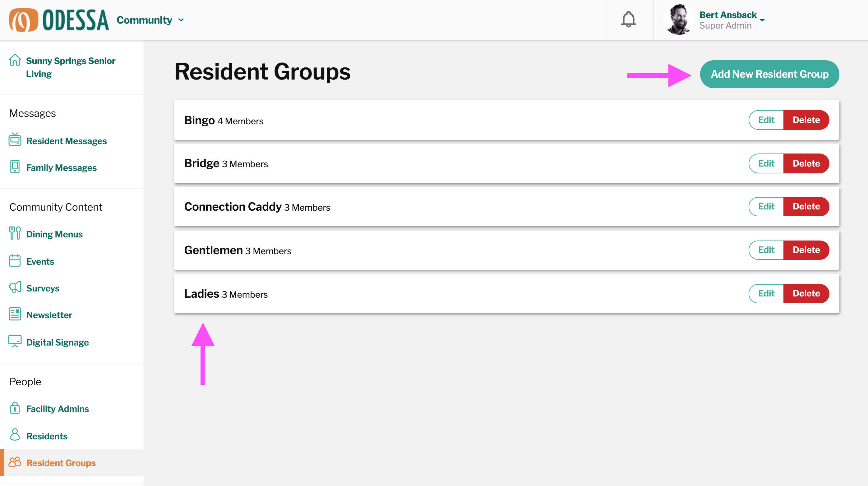Delete the Connection Caddy group
The height and width of the screenshot is (486, 868).
tap(806, 206)
